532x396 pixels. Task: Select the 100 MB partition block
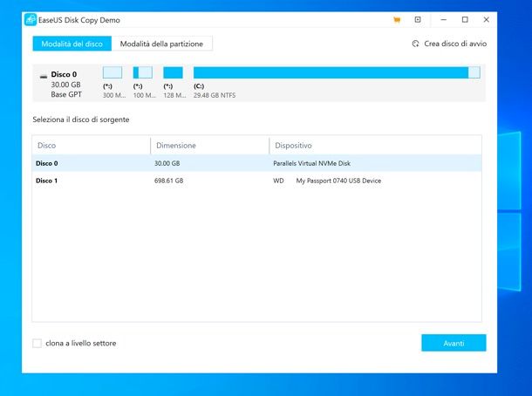pyautogui.click(x=142, y=72)
